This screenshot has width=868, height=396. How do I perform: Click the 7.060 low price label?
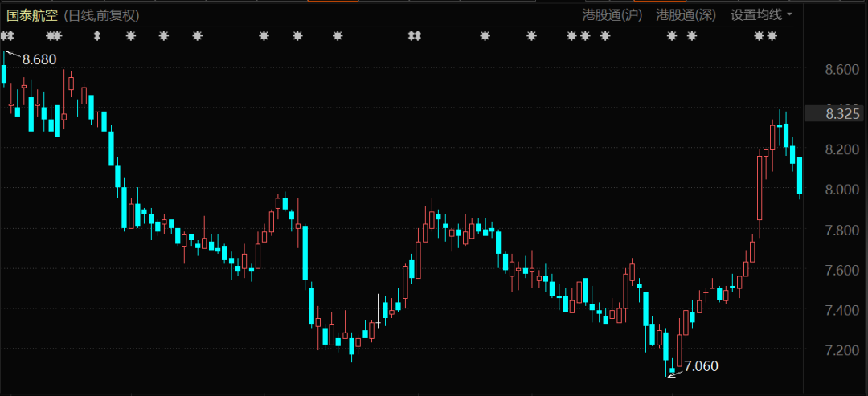pos(701,366)
